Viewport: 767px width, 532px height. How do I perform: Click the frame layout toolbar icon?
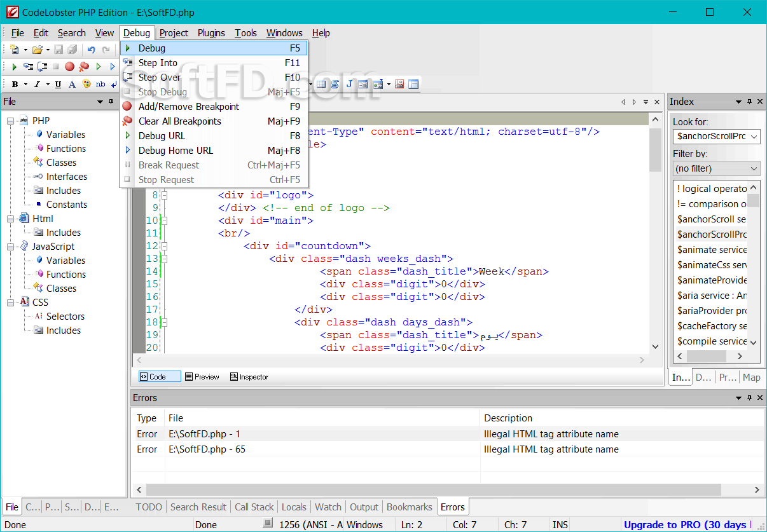point(414,84)
